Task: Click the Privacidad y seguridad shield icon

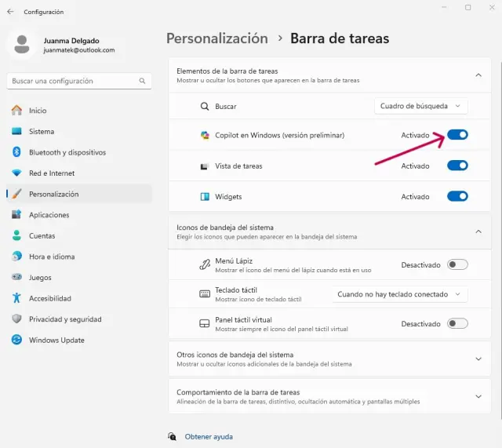Action: (16, 319)
